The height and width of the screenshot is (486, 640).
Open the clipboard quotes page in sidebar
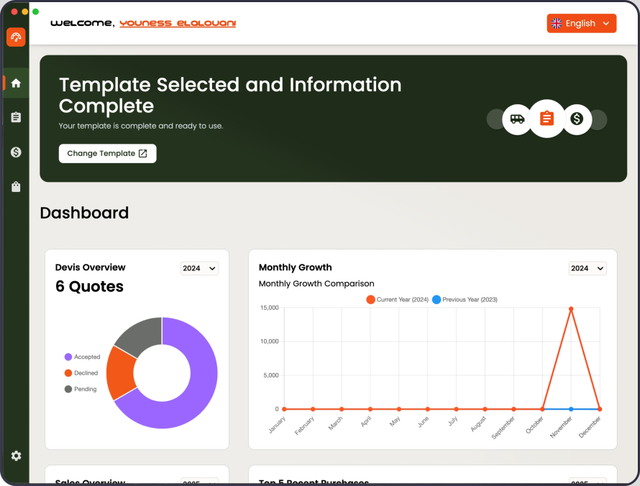[16, 118]
